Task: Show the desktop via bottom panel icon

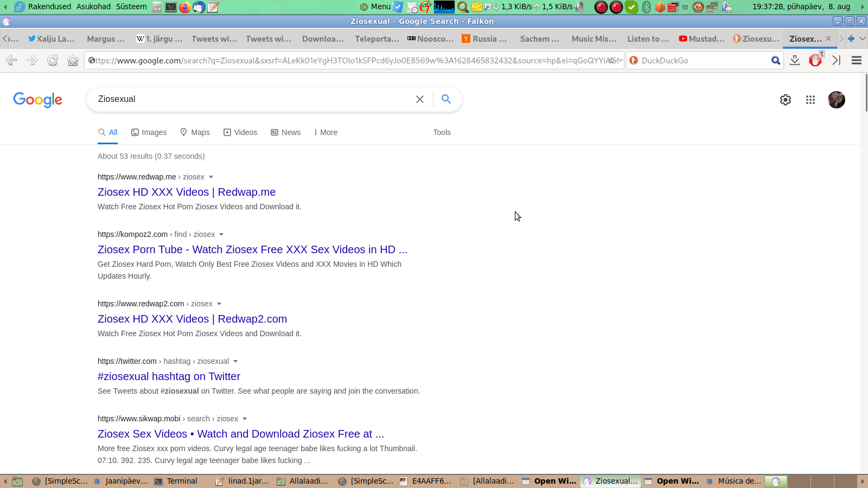Action: (x=17, y=481)
